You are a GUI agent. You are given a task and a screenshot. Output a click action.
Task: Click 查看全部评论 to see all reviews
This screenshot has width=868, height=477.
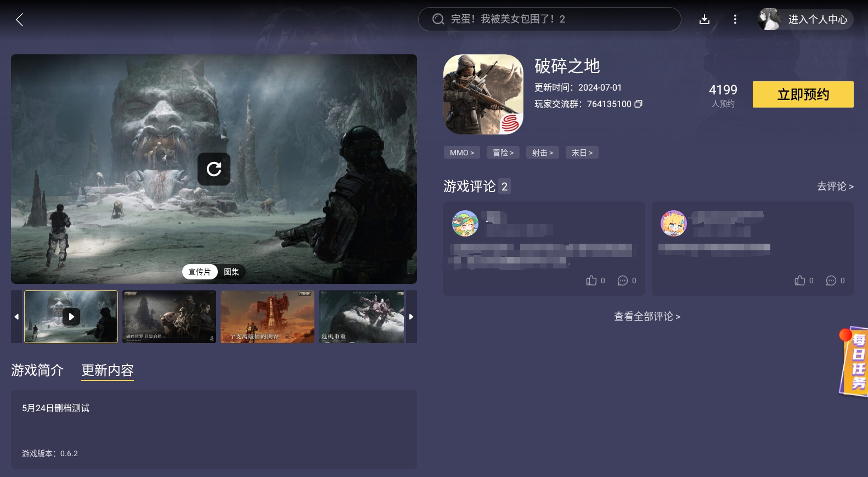[x=647, y=317]
